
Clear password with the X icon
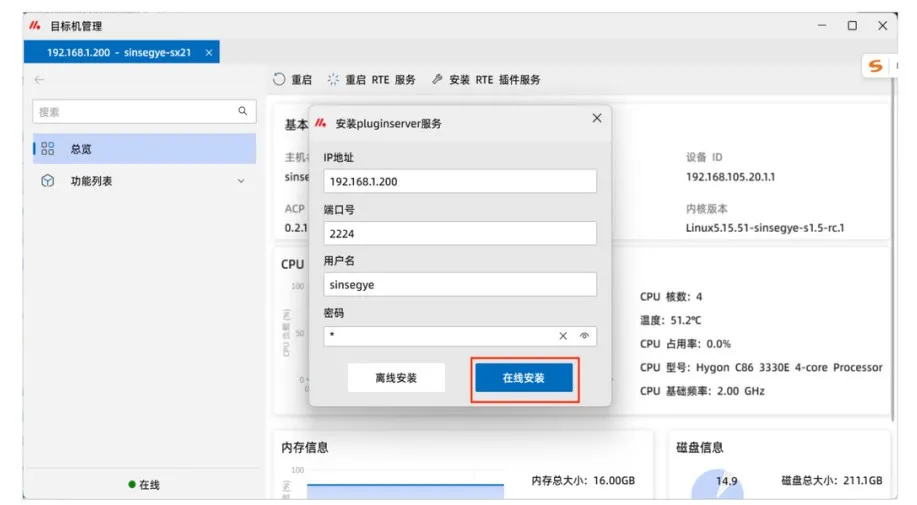[x=563, y=335]
